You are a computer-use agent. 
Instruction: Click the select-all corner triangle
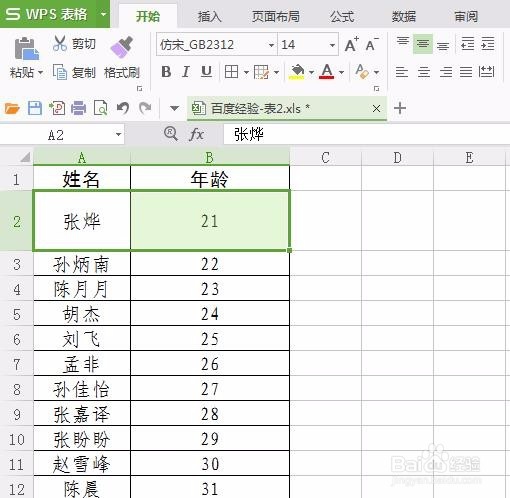pyautogui.click(x=25, y=157)
